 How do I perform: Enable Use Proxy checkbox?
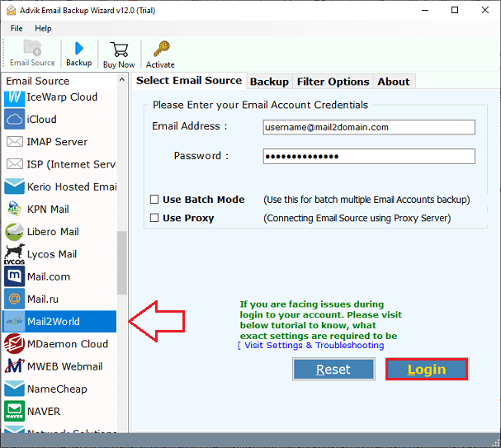click(154, 218)
